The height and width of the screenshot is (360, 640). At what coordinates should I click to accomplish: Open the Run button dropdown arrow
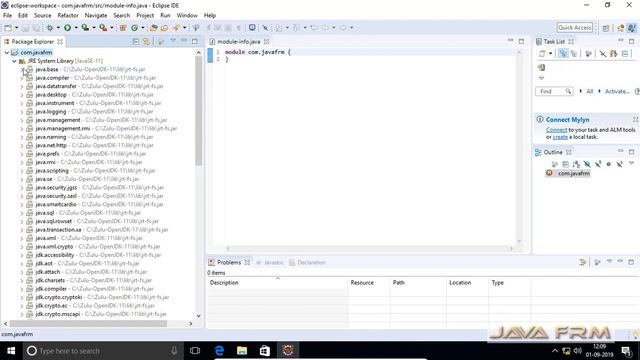(76, 28)
